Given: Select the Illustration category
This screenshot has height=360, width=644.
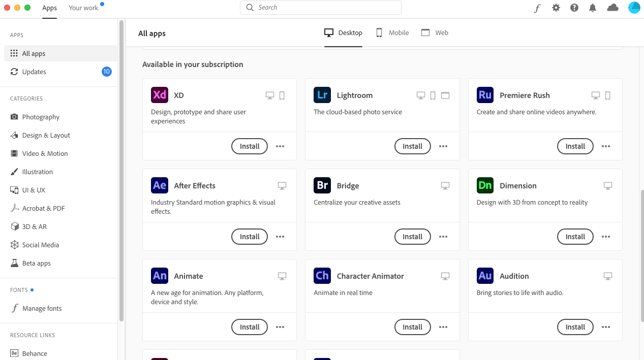Looking at the screenshot, I should [38, 172].
